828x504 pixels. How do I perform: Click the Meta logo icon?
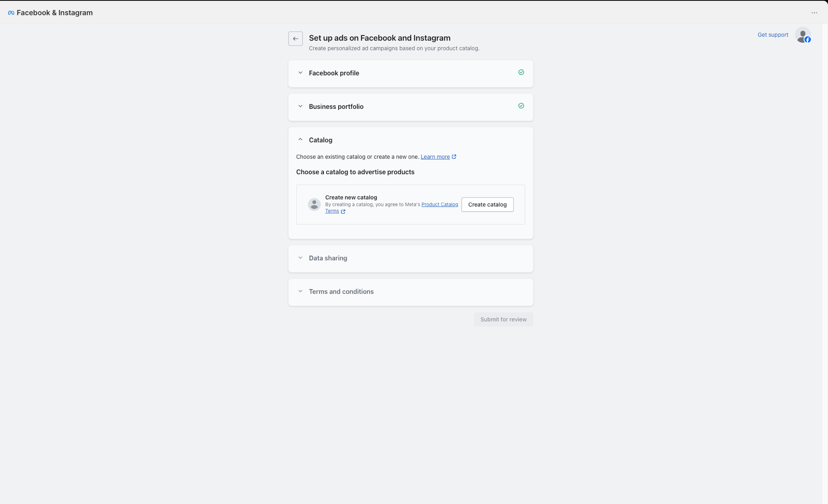click(11, 13)
